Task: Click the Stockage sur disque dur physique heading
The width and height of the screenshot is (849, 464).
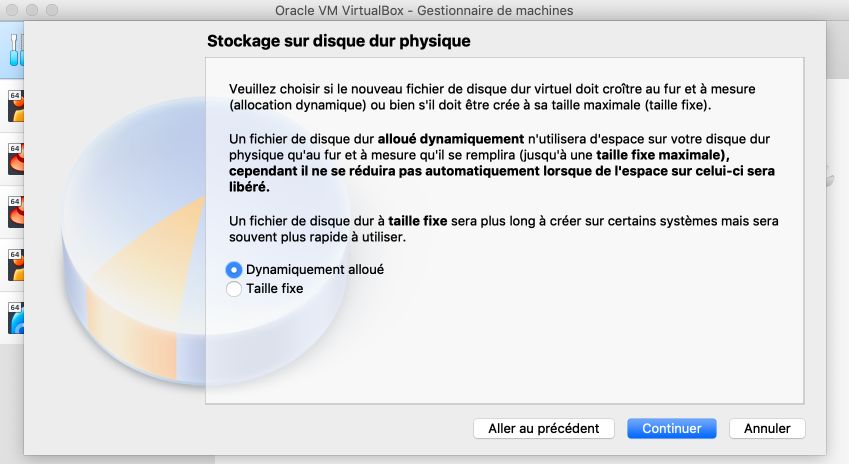Action: tap(338, 41)
